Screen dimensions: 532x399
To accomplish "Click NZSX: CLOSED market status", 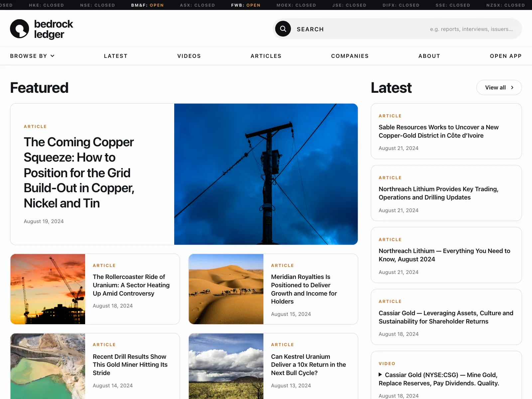I will [x=505, y=5].
